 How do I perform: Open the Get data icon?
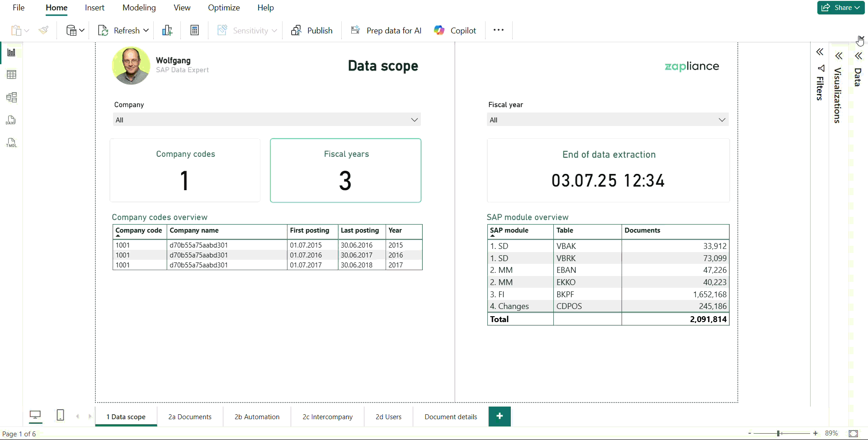pyautogui.click(x=71, y=30)
